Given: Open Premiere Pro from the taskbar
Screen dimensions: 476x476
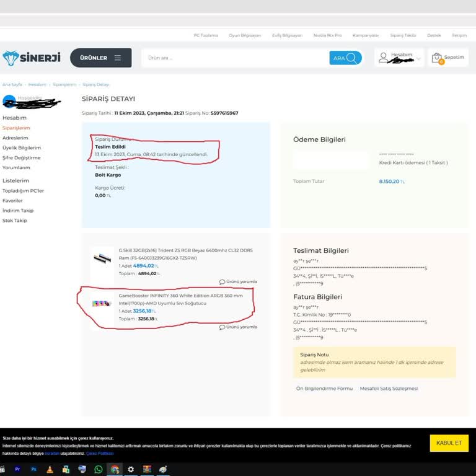Looking at the screenshot, I should pyautogui.click(x=17, y=470).
